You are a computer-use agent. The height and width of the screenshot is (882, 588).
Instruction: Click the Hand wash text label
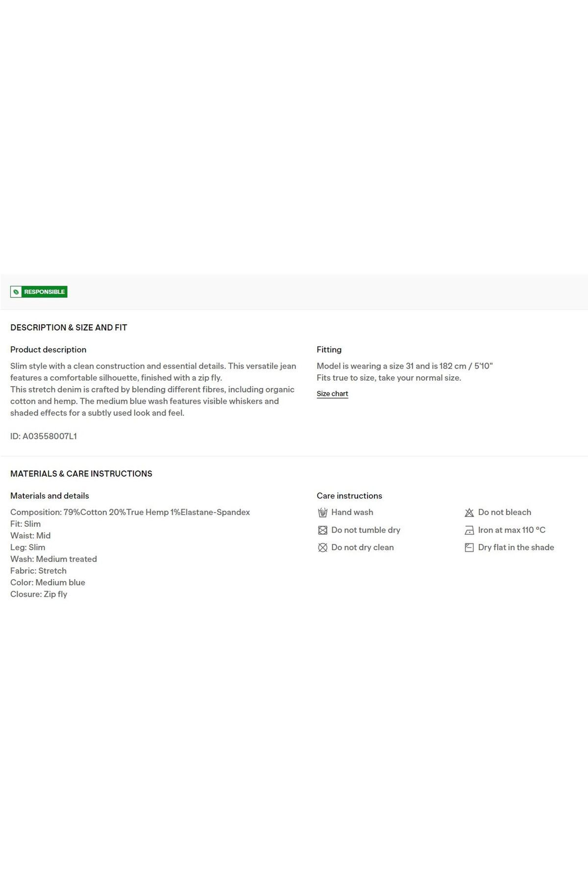click(x=352, y=512)
